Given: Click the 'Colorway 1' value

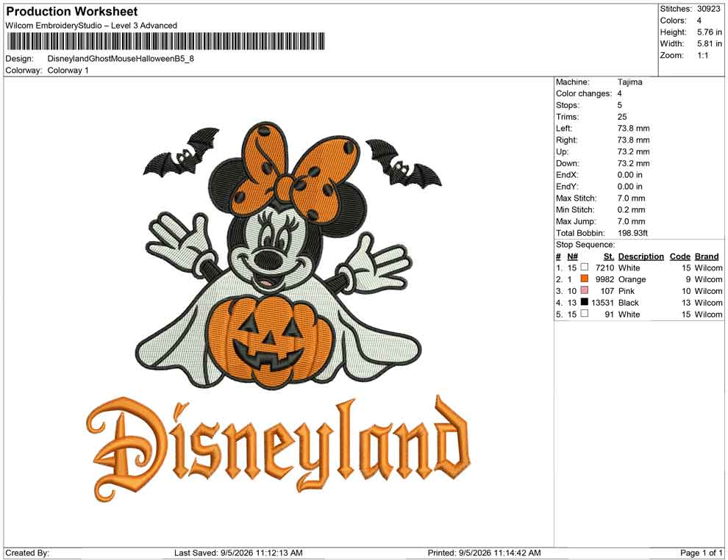Looking at the screenshot, I should 68,71.
